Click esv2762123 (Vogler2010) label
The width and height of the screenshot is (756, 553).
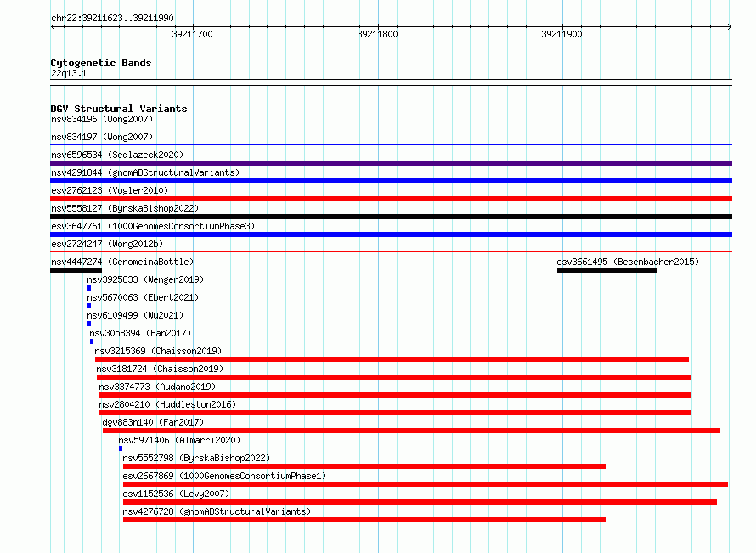coord(110,190)
